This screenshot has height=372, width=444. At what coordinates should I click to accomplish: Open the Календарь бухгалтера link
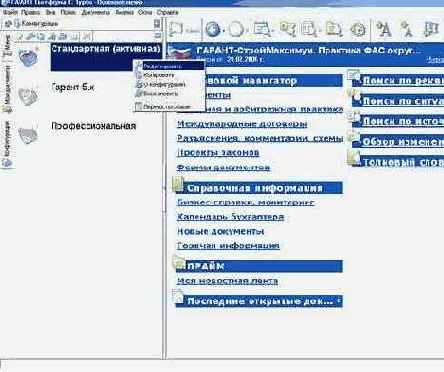(230, 217)
